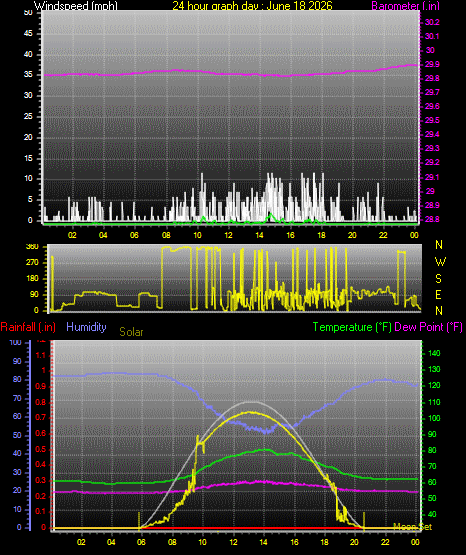Click the 360 degree wind direction label
Viewport: 466px width, 555px height.
[x=32, y=247]
